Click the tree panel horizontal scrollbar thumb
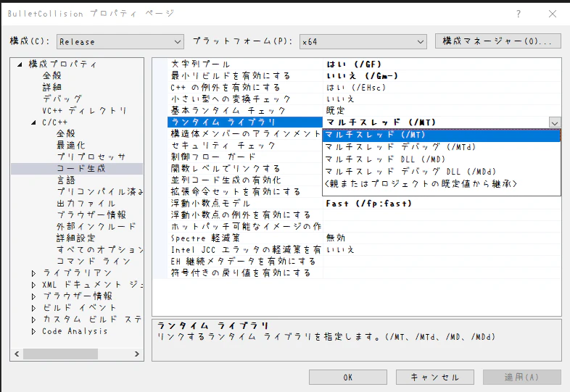The width and height of the screenshot is (570, 392). pos(60,354)
